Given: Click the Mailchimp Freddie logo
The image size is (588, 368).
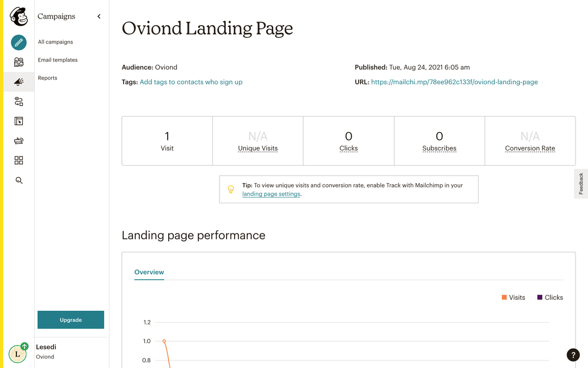Looking at the screenshot, I should (19, 17).
